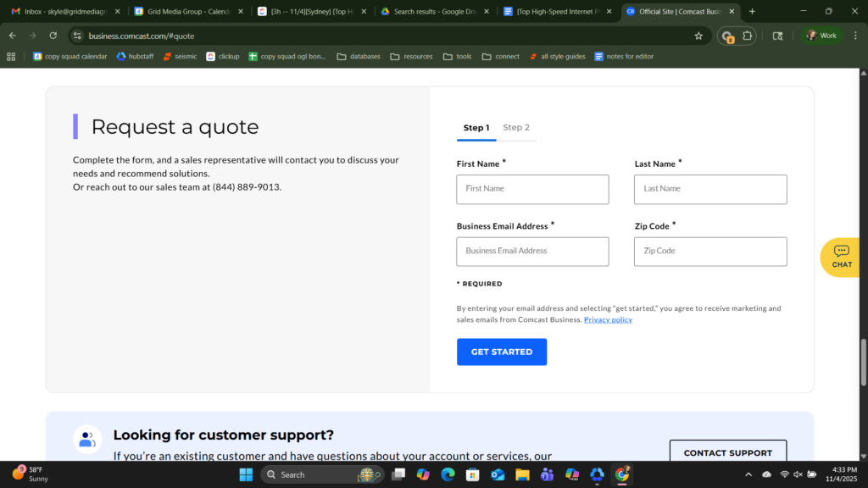Show hidden system tray icons
The width and height of the screenshot is (868, 488).
tap(748, 474)
